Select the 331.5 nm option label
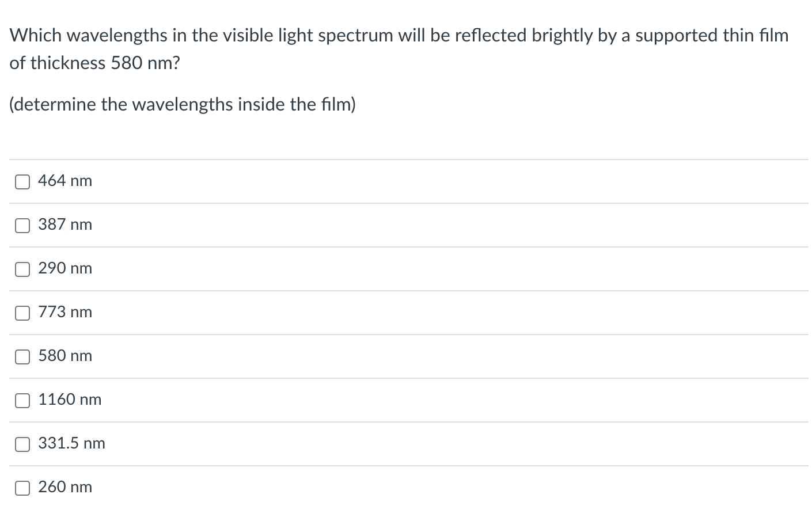The width and height of the screenshot is (812, 517). pyautogui.click(x=71, y=443)
